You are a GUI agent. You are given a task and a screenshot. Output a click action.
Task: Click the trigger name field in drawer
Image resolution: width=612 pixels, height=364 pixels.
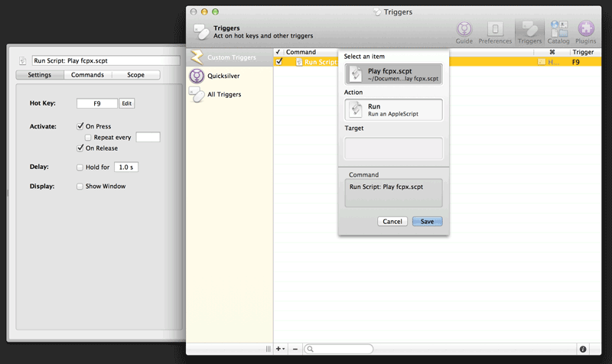106,60
